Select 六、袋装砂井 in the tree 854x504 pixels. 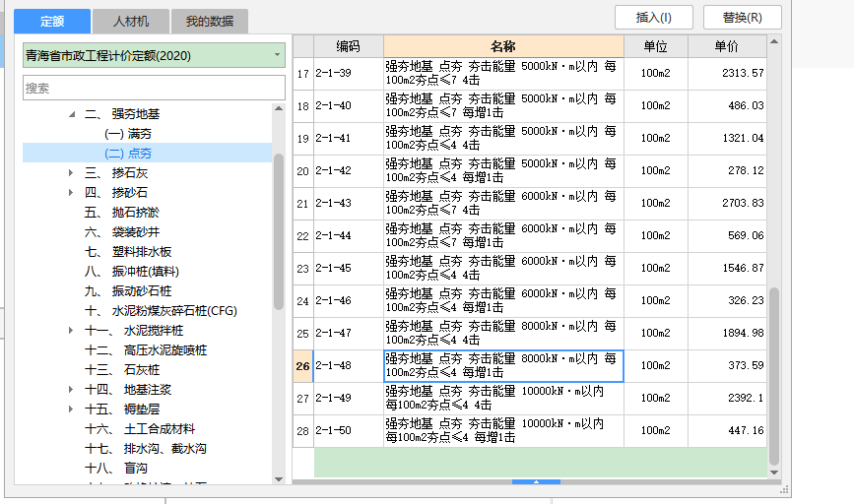122,232
